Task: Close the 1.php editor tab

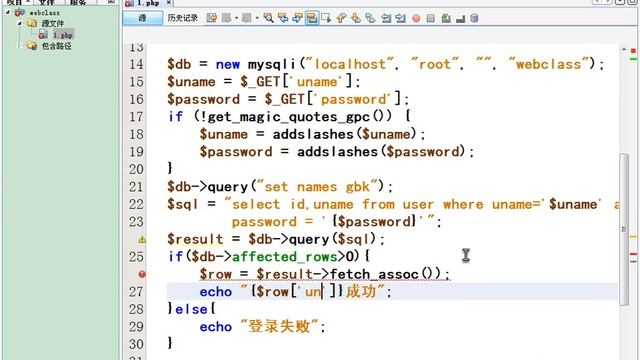Action: (169, 2)
